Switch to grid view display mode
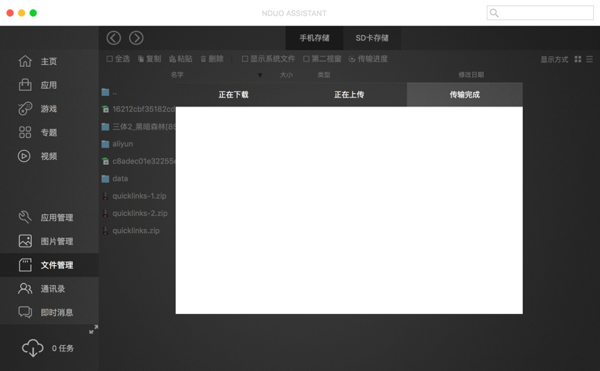The width and height of the screenshot is (600, 371). pyautogui.click(x=578, y=59)
